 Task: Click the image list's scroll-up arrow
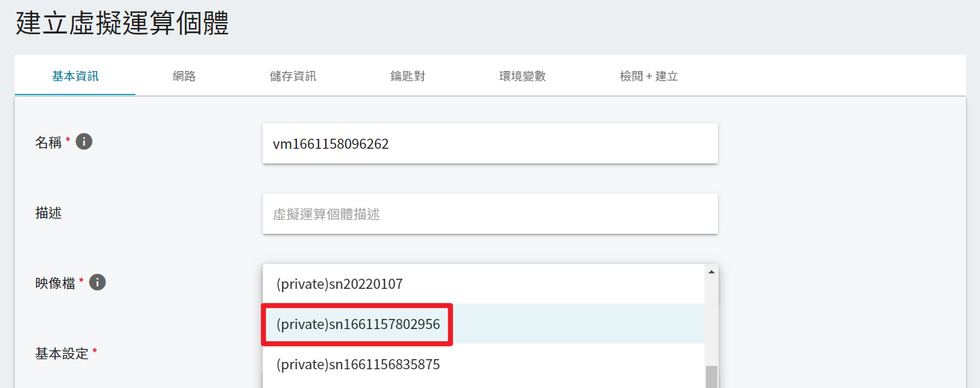click(711, 271)
